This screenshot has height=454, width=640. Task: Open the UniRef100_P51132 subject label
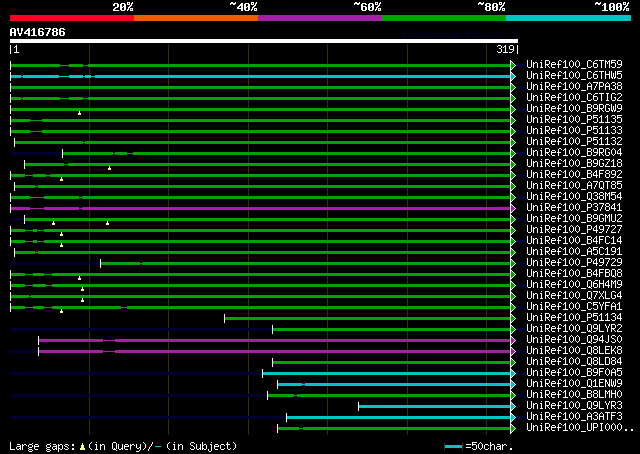pos(574,142)
